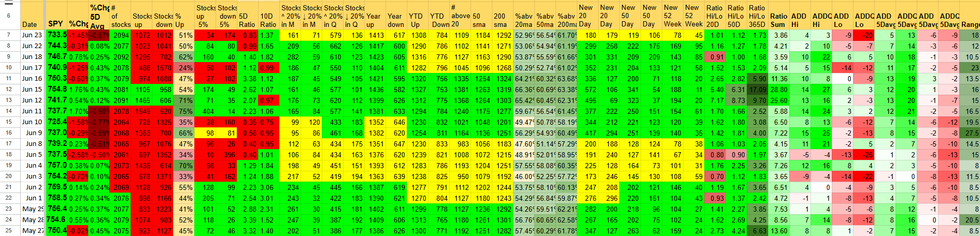Image resolution: width=980 pixels, height=236 pixels.
Task: Click the Jun 17 date cell
Action: [x=32, y=68]
